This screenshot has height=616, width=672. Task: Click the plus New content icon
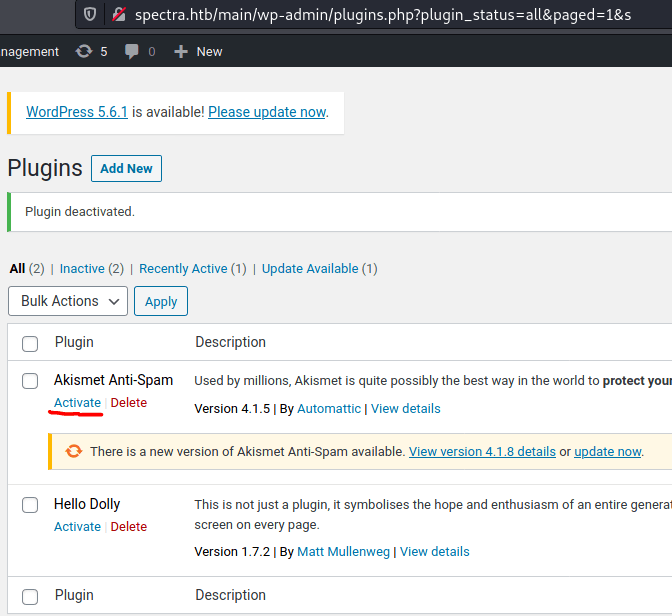click(181, 51)
